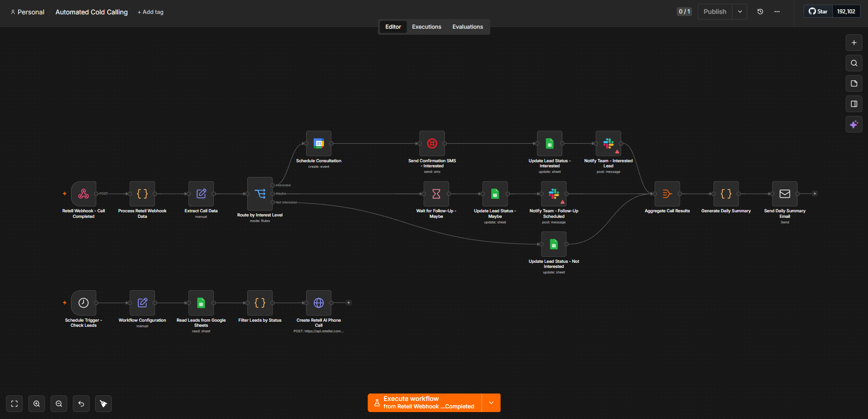The image size is (868, 419).
Task: Select the Send Confirmation SMS Twilio node
Action: (x=432, y=143)
